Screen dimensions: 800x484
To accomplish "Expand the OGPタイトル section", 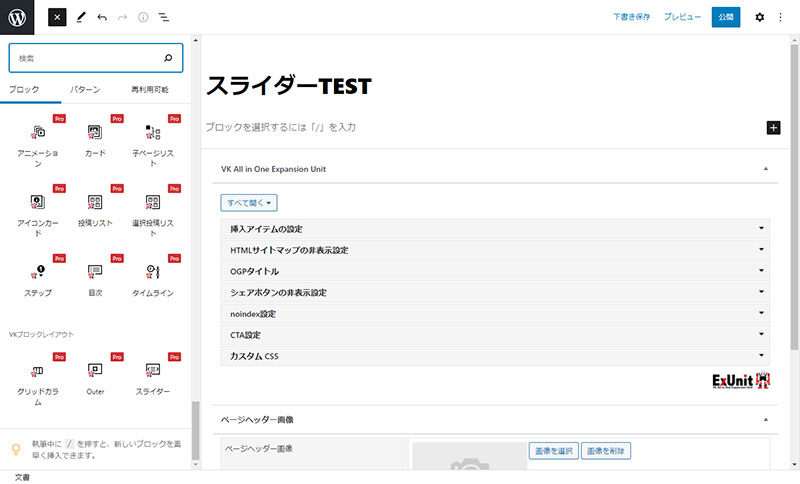I will (x=495, y=271).
